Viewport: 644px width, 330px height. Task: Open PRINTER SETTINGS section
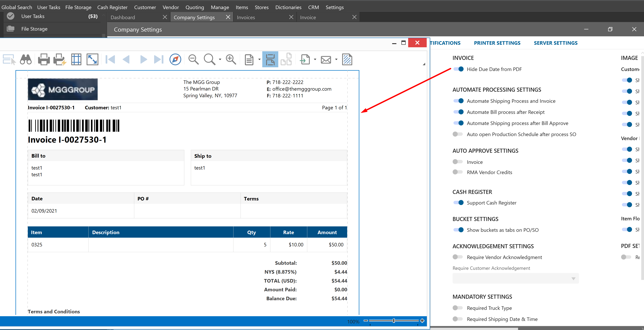pos(497,43)
